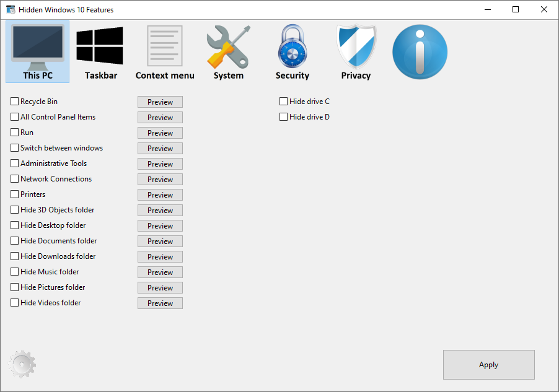Click Preview for All Control Panel Items
This screenshot has height=392, width=559.
(160, 117)
